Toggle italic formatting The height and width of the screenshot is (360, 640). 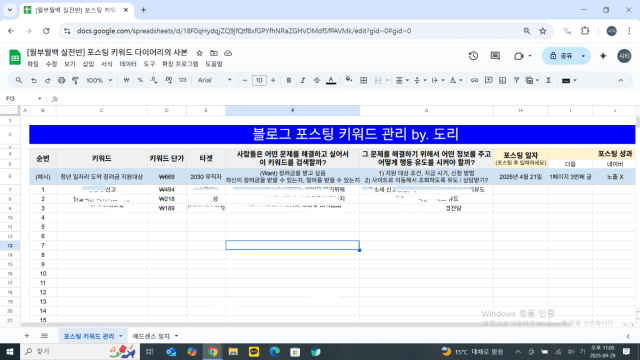(302, 80)
